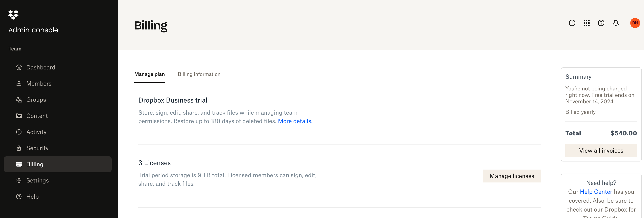The image size is (644, 218).
Task: Click the Manage licenses button
Action: click(x=512, y=176)
